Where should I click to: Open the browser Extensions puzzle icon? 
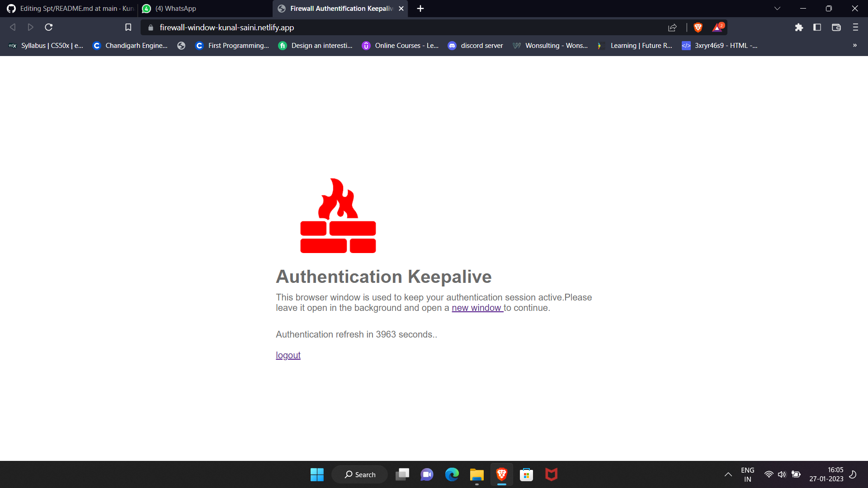(799, 27)
